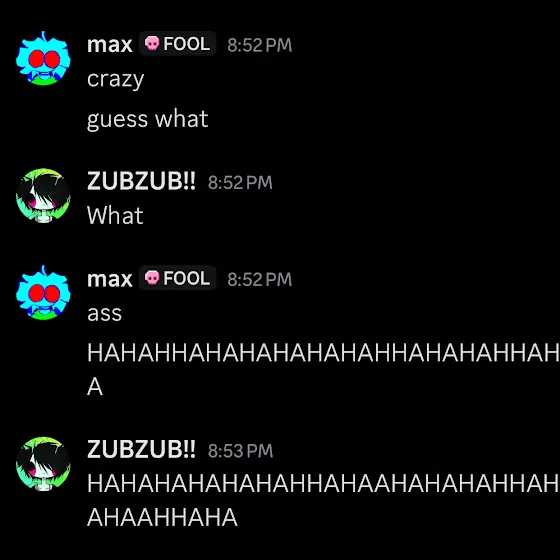Viewport: 560px width, 560px height.
Task: Click ZUBZUB!! username at 8:53 PM
Action: click(x=141, y=449)
